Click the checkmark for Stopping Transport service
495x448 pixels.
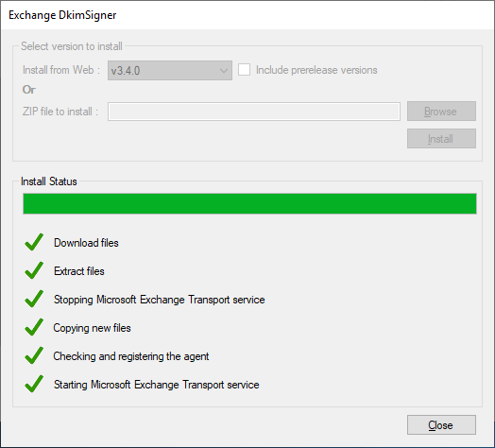(34, 299)
